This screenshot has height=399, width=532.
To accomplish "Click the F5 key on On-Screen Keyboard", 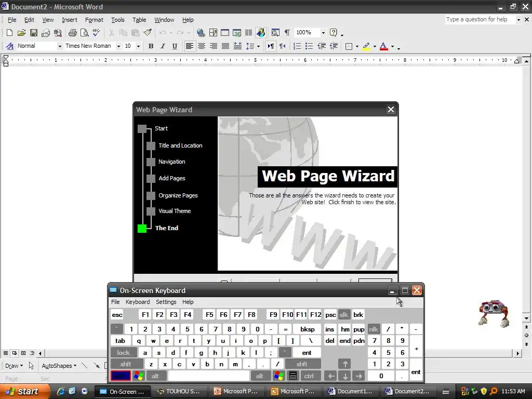I will click(210, 315).
